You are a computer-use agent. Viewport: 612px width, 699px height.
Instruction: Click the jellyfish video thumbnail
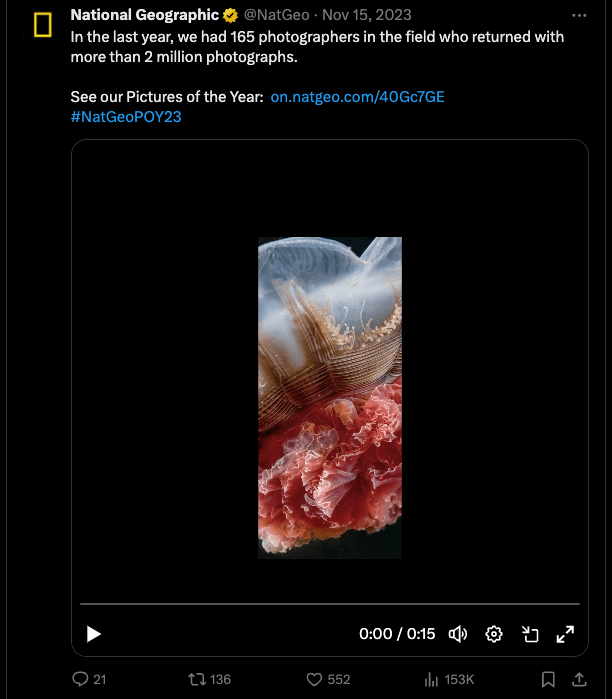pyautogui.click(x=330, y=398)
